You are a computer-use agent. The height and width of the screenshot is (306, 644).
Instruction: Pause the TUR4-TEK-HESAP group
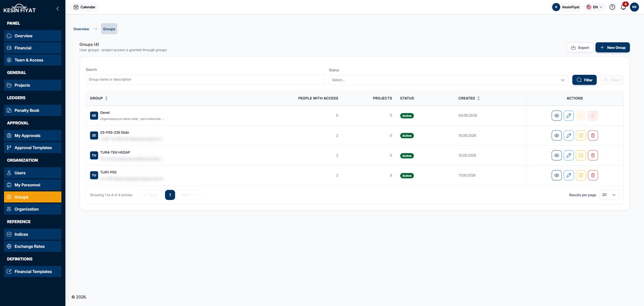(x=581, y=155)
